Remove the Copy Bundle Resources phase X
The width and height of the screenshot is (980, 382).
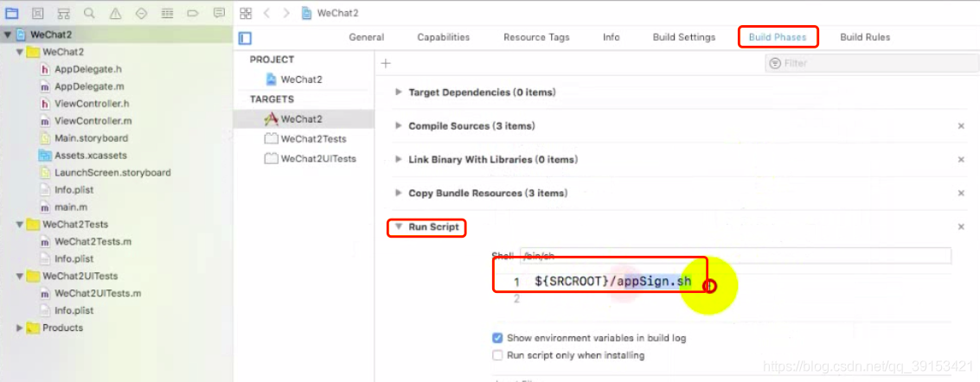pos(961,194)
